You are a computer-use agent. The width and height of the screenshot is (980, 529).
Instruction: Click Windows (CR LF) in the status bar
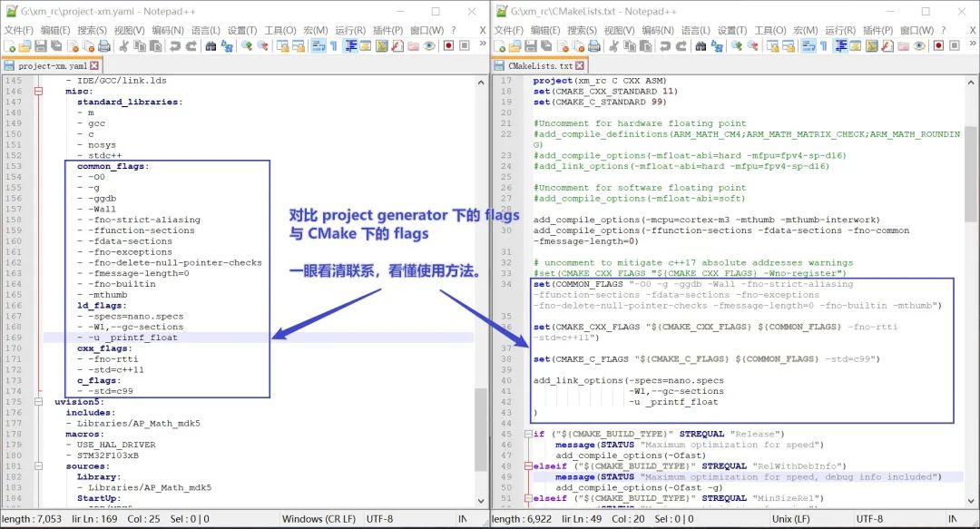point(318,519)
